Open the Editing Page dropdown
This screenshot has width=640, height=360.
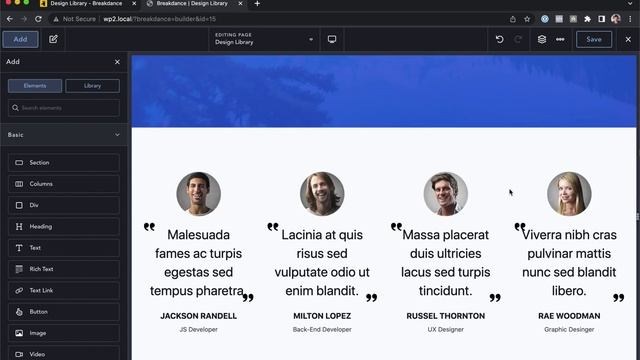[x=264, y=39]
